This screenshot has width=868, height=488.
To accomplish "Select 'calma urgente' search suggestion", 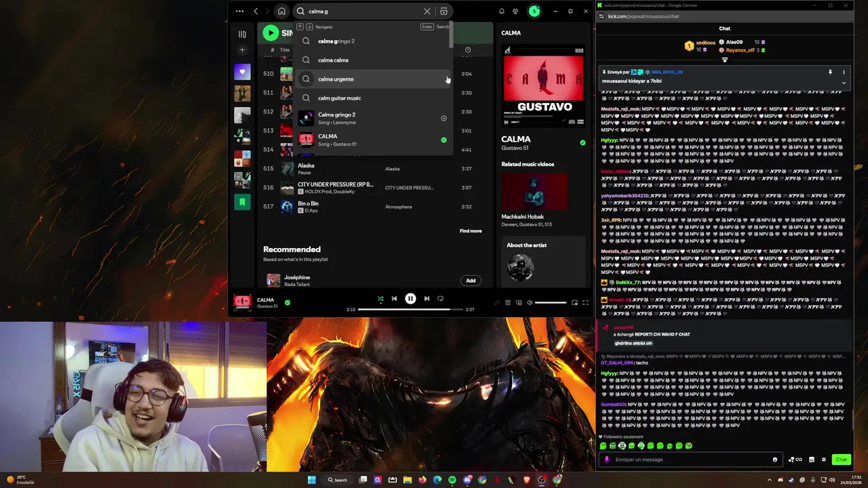I will click(373, 79).
